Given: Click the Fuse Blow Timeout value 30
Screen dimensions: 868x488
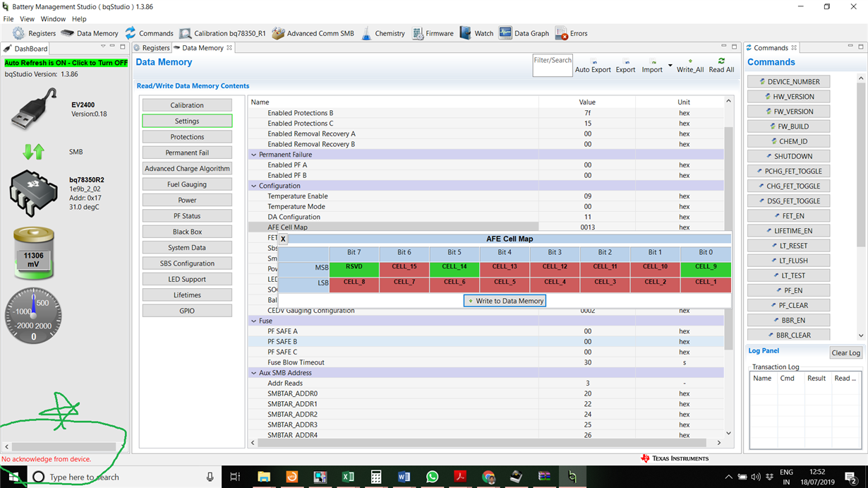Looking at the screenshot, I should [587, 362].
